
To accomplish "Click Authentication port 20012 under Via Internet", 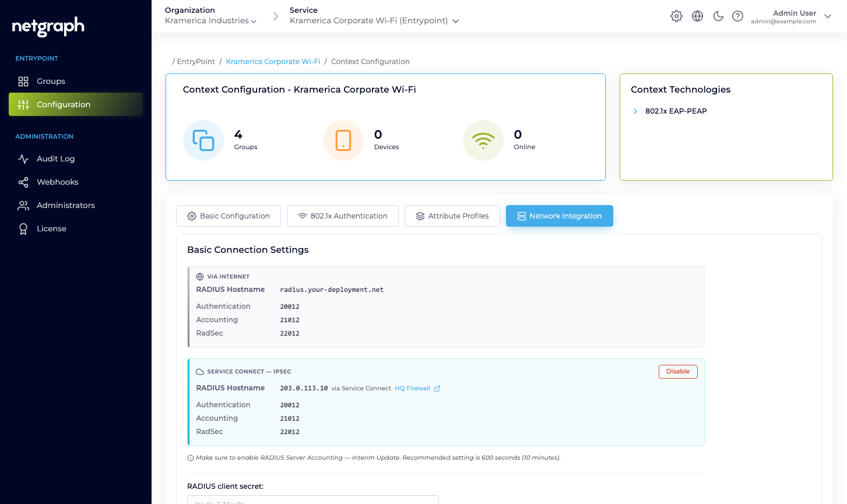I will [290, 306].
